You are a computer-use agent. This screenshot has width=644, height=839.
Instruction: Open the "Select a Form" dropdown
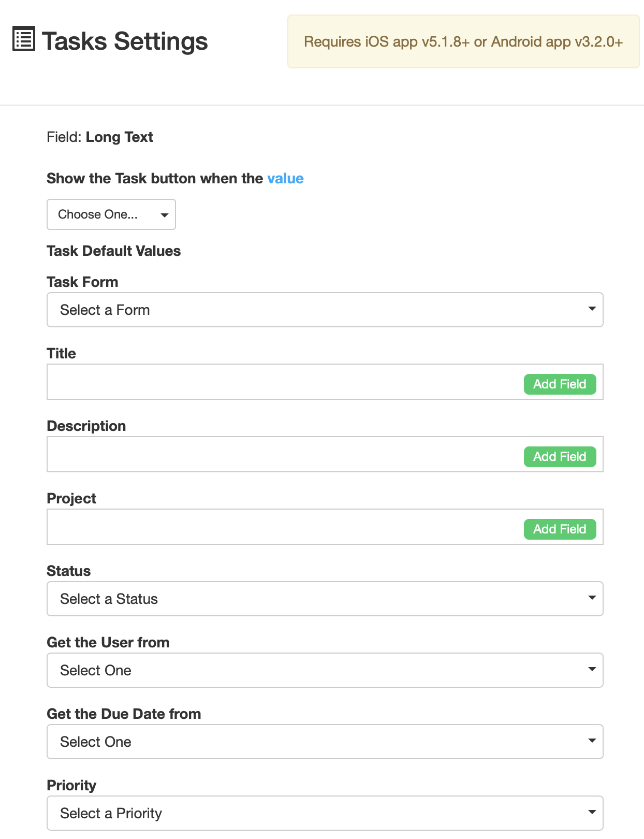(x=325, y=309)
